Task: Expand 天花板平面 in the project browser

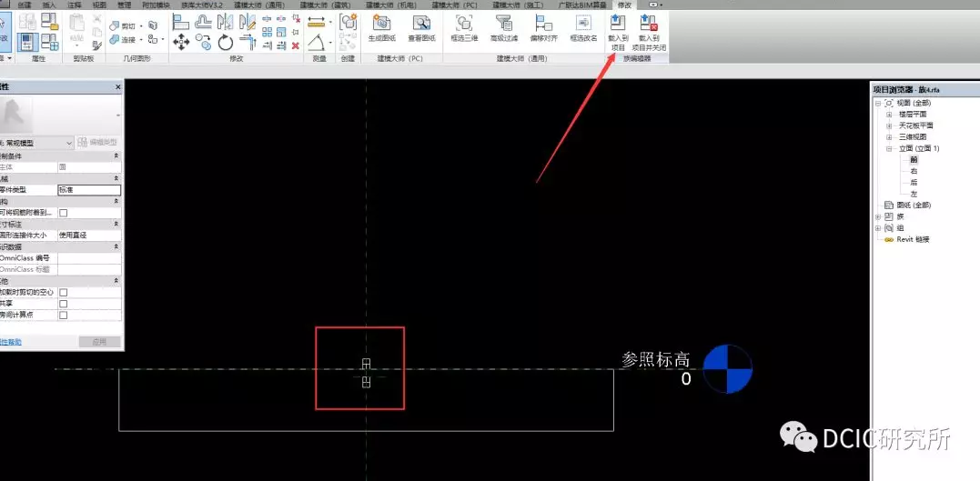Action: click(x=889, y=125)
